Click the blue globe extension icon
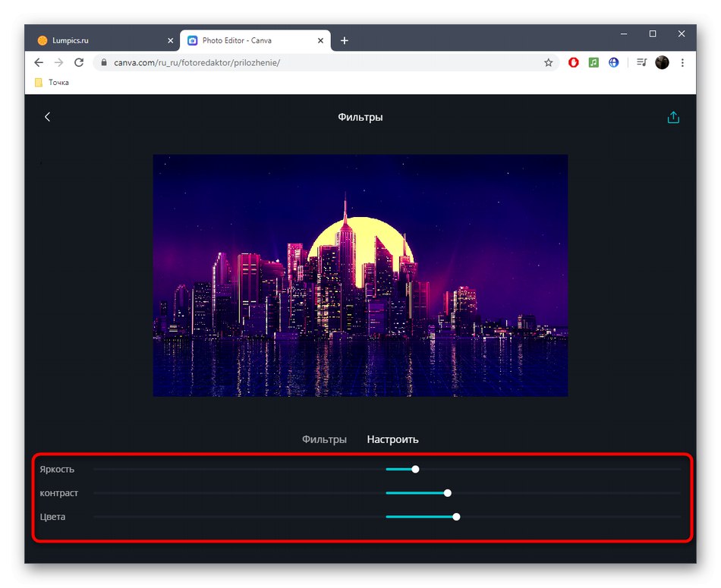 tap(613, 63)
